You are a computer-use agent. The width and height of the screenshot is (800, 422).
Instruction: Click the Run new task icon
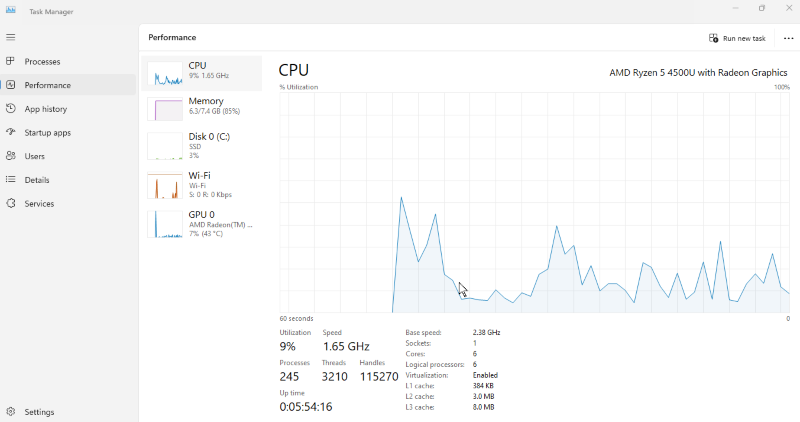pos(713,38)
